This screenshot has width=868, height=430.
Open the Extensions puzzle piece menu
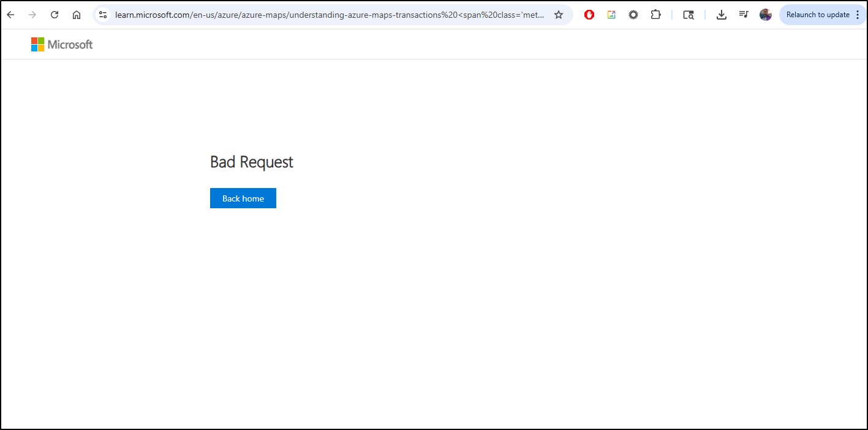[x=655, y=15]
